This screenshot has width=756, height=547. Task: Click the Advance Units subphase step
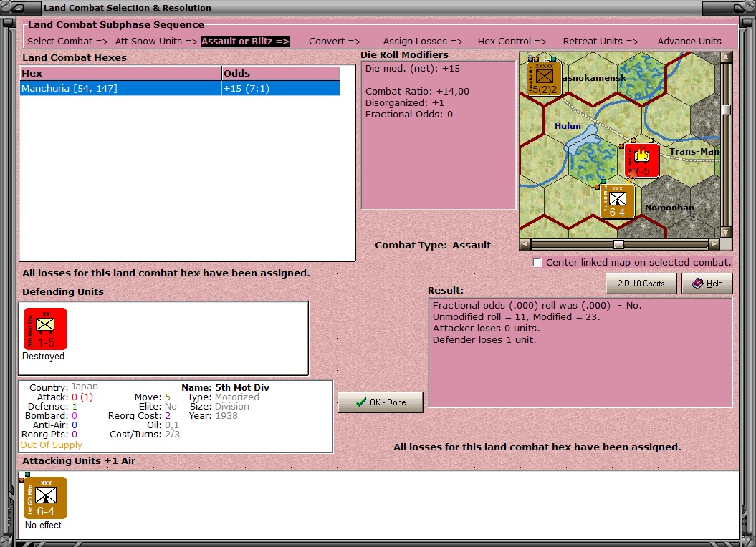coord(689,41)
